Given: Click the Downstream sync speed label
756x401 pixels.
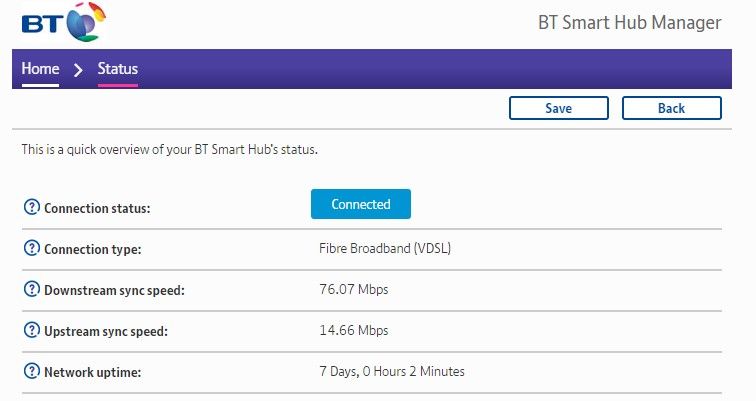Looking at the screenshot, I should tap(114, 290).
